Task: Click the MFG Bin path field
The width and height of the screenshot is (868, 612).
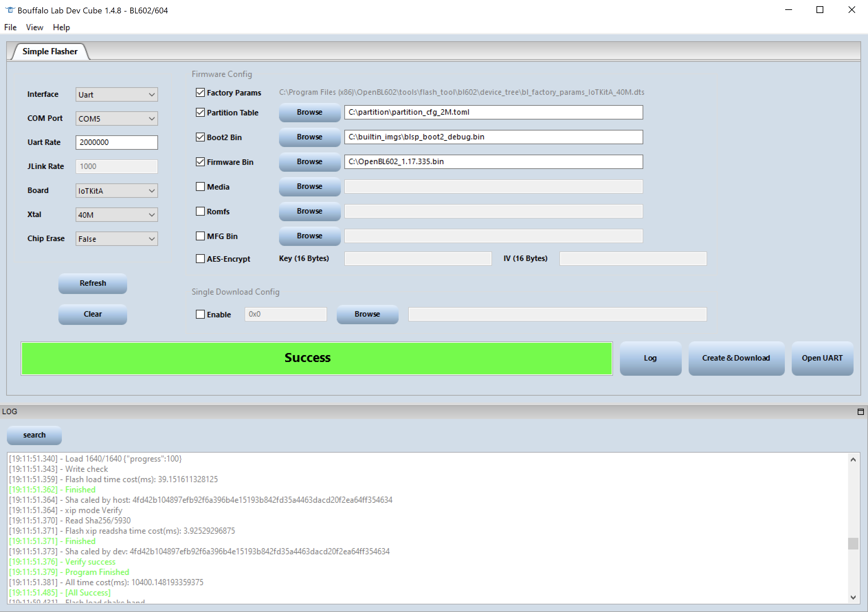Action: click(x=493, y=236)
